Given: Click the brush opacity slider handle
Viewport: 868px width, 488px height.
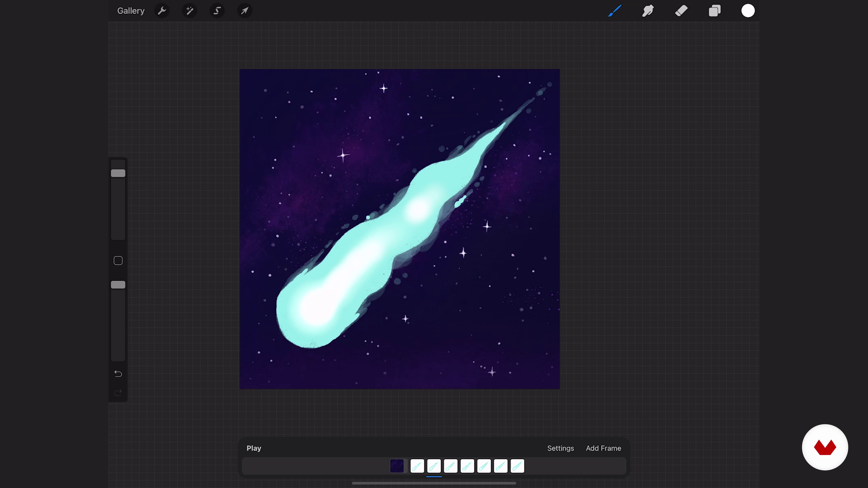Looking at the screenshot, I should 118,285.
